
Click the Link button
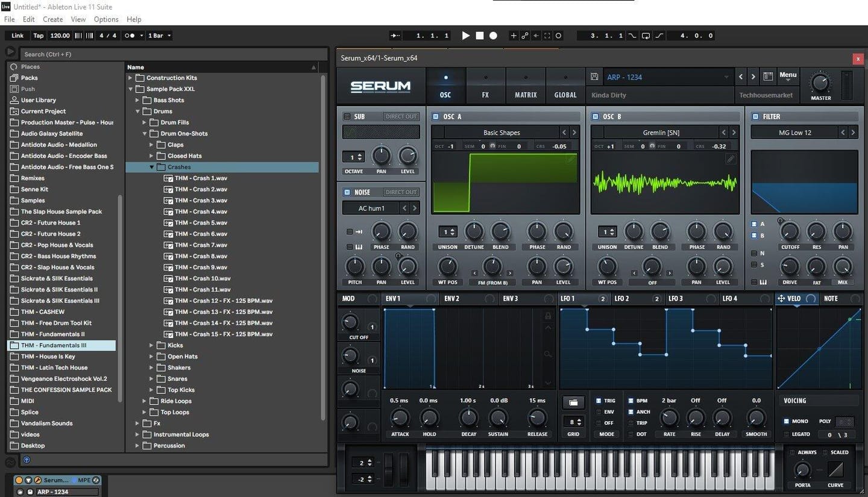[x=17, y=36]
